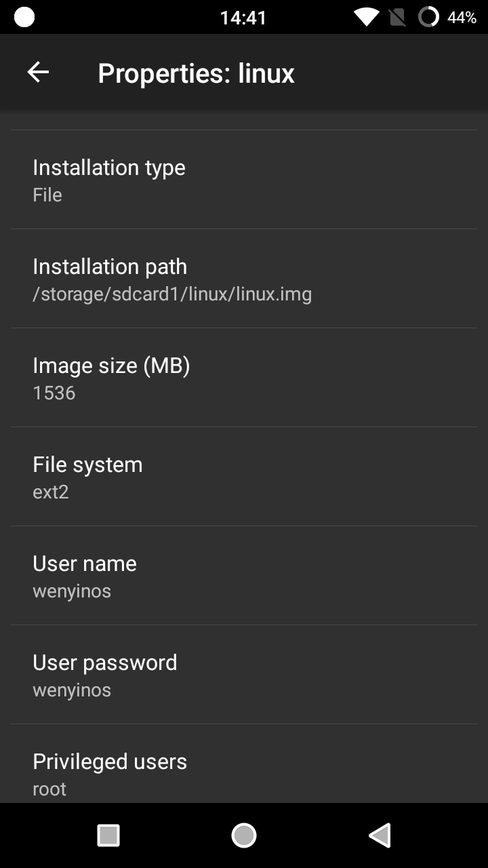Screen dimensions: 488x868
Task: Tap the Properties: linux title
Action: pyautogui.click(x=196, y=73)
